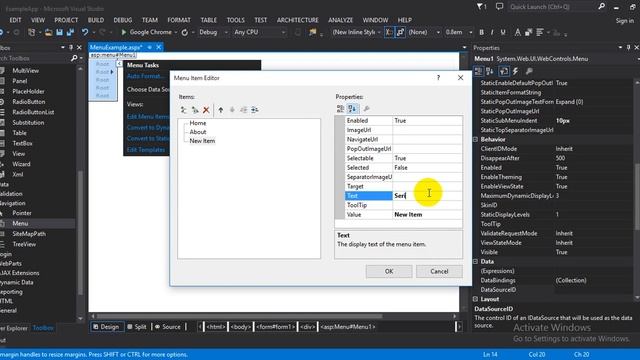Click Edit Templates link in Menu Tasks
This screenshot has width=640, height=360.
click(146, 150)
